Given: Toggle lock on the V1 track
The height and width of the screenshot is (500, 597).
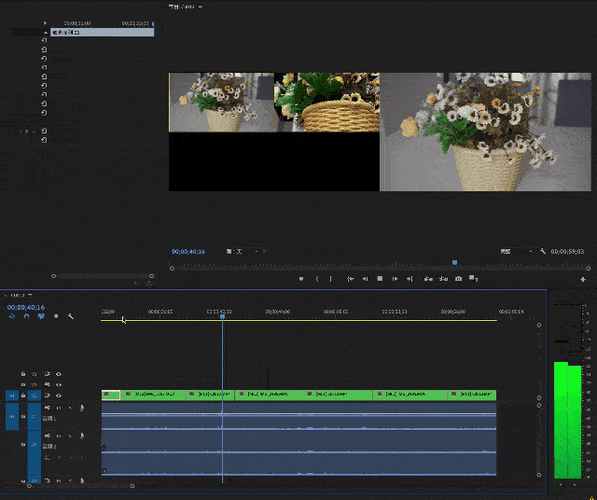Looking at the screenshot, I should [x=23, y=396].
